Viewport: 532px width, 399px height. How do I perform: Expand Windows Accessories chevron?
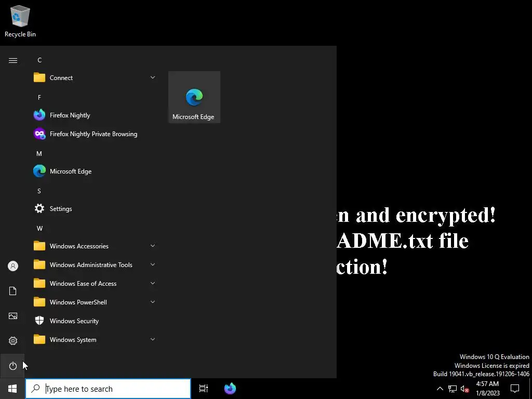coord(153,246)
